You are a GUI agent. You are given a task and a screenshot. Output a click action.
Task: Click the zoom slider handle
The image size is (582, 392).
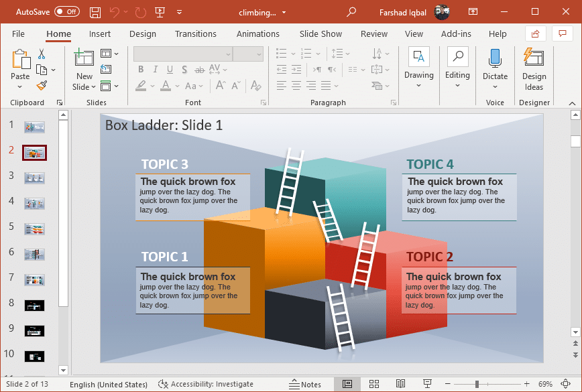[x=477, y=384]
